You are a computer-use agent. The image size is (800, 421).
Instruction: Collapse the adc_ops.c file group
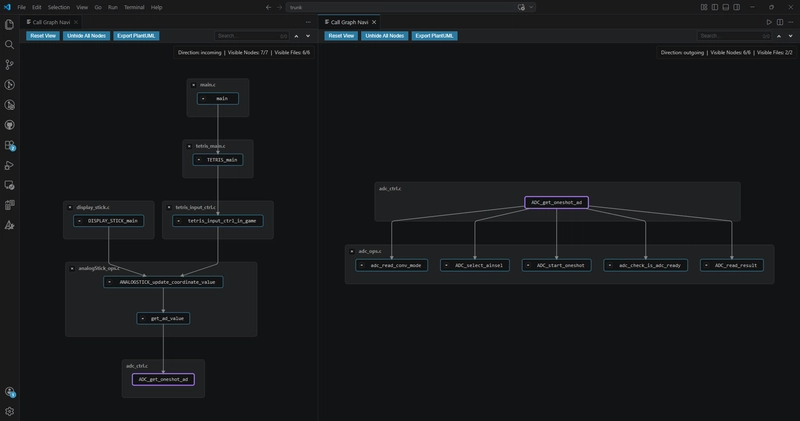pyautogui.click(x=352, y=251)
